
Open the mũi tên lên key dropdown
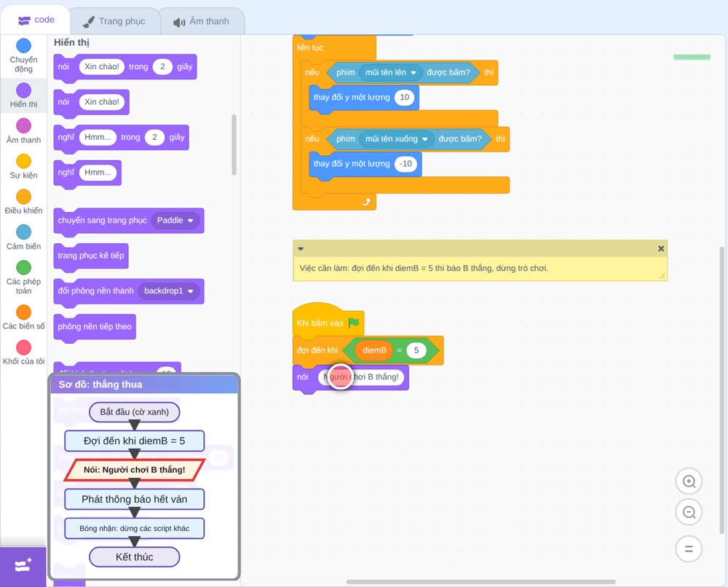coord(391,72)
